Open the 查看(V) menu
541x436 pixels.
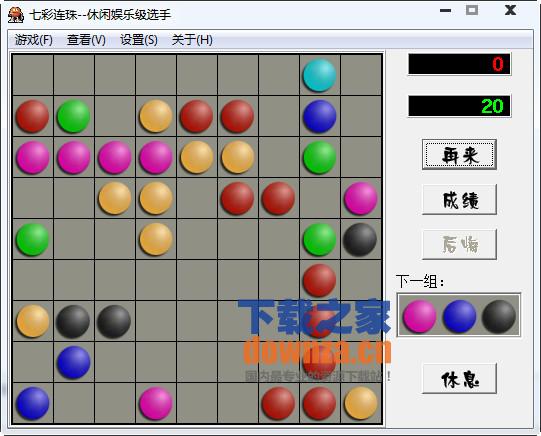point(86,40)
